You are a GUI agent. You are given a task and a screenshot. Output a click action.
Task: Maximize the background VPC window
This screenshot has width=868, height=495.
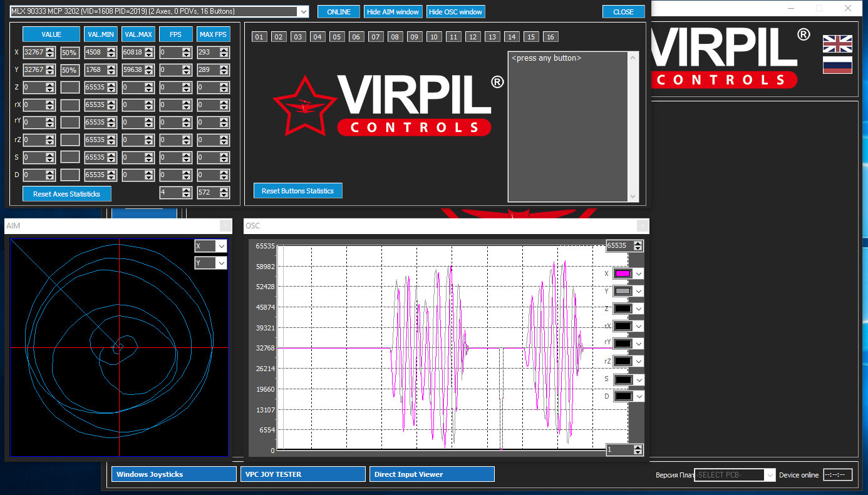[819, 8]
